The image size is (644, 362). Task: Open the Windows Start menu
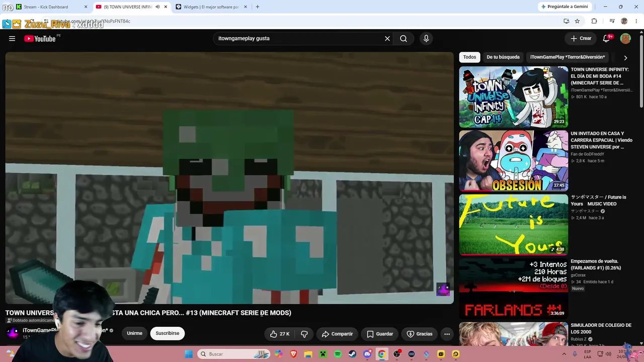click(x=189, y=354)
